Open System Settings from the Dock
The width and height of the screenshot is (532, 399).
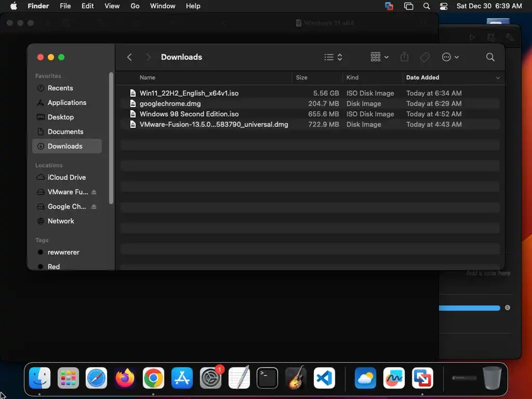click(211, 378)
